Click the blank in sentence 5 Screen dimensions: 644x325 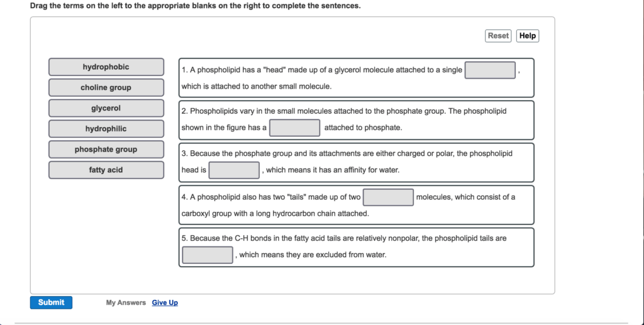tap(208, 255)
